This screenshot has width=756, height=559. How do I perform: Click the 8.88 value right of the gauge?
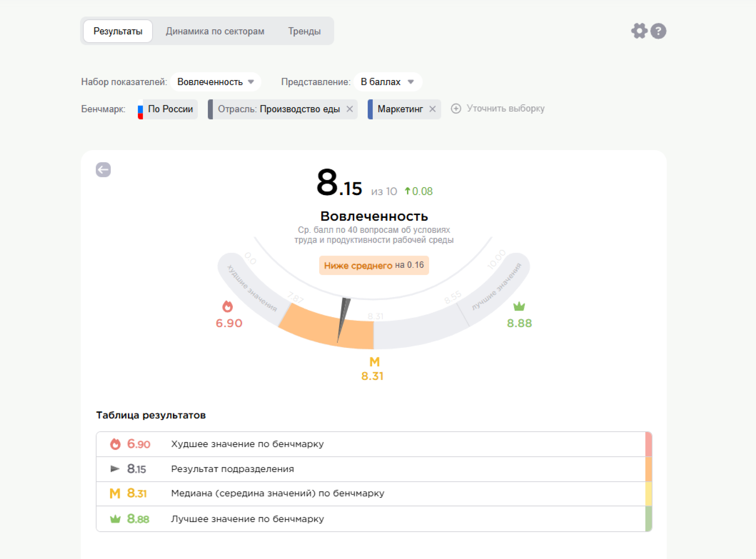[519, 323]
